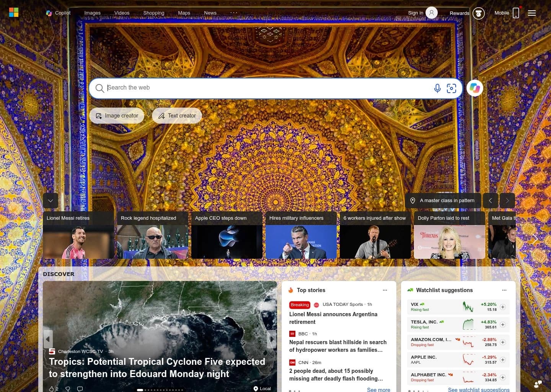Collapse the news carousel with down chevron

51,201
